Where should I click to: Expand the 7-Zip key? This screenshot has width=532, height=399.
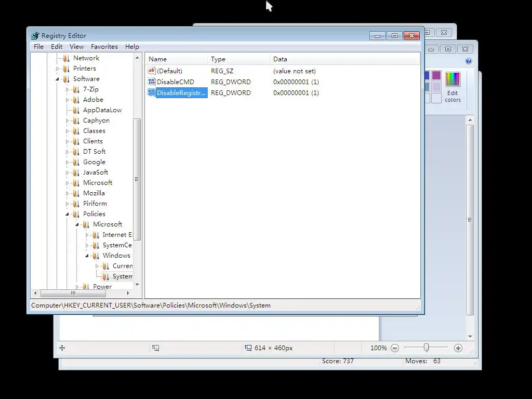[67, 90]
